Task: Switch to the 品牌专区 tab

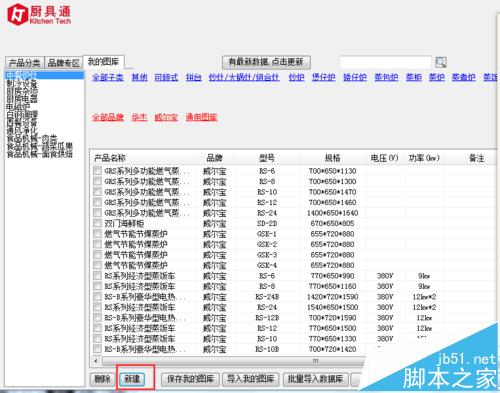Action: coord(63,63)
